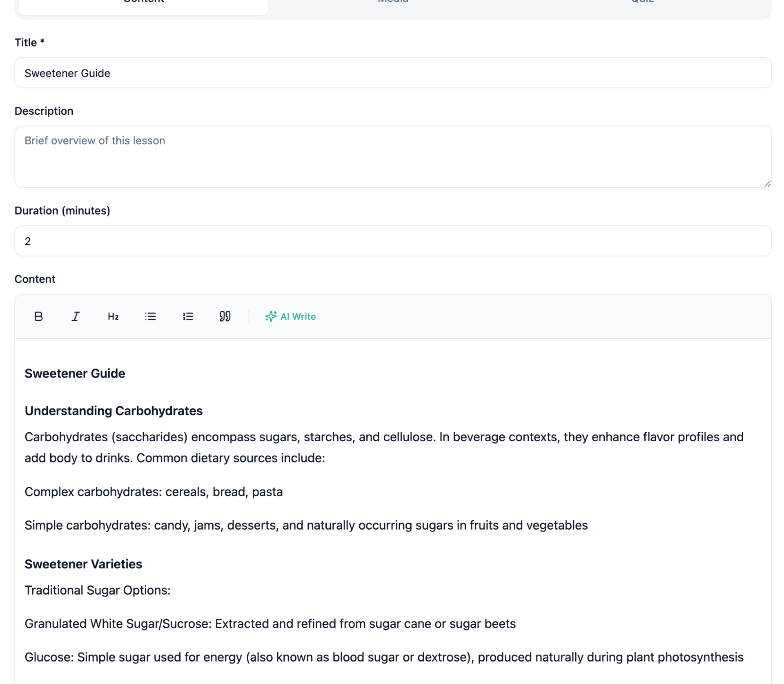
Task: Apply the H2 heading style
Action: pyautogui.click(x=113, y=316)
